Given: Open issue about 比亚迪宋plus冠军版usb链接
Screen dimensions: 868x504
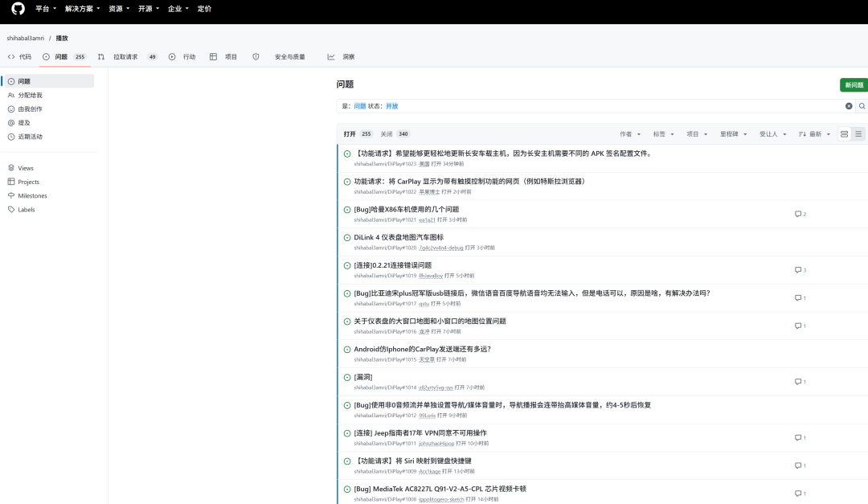Looking at the screenshot, I should tap(532, 293).
